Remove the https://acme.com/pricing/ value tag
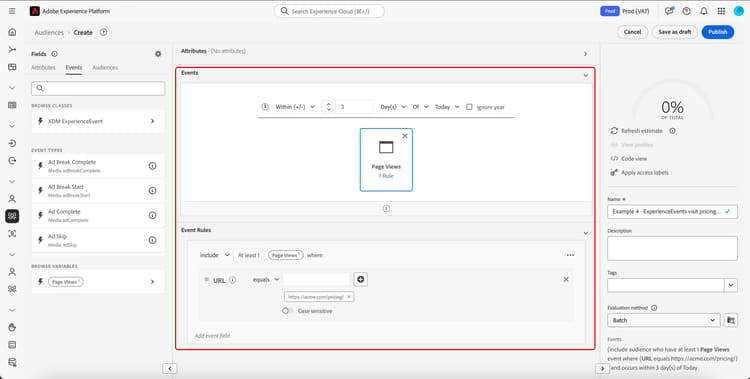This screenshot has height=379, width=750. (x=349, y=297)
